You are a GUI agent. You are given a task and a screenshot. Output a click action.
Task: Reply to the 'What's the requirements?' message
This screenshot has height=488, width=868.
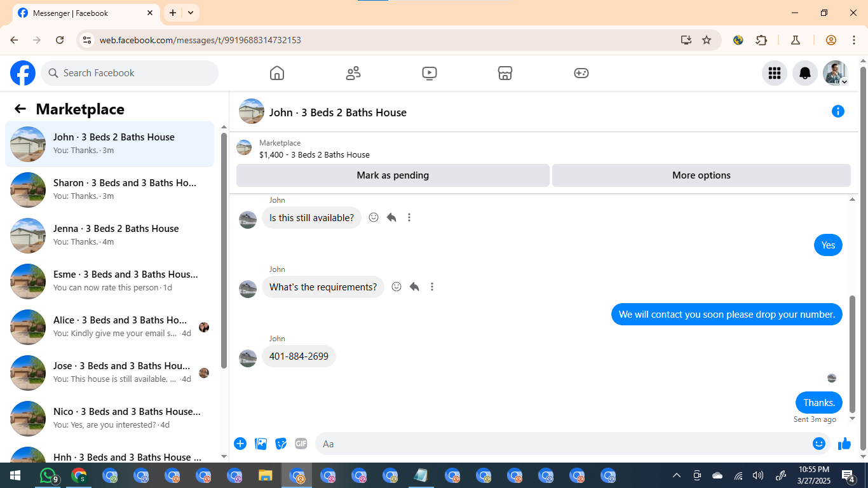tap(414, 287)
